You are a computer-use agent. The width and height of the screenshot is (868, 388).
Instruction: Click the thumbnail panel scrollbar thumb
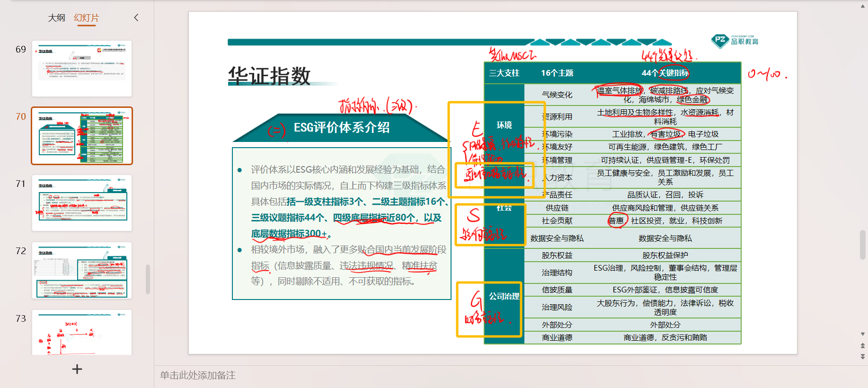(x=148, y=279)
